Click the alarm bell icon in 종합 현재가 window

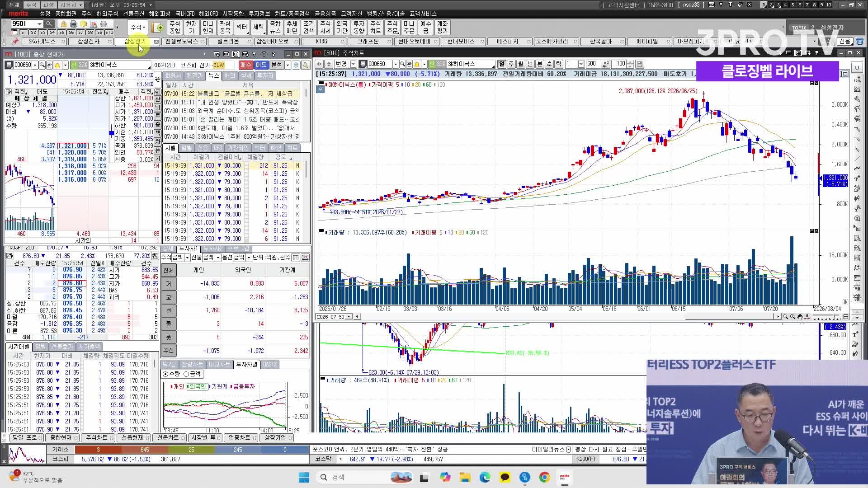tap(57, 65)
